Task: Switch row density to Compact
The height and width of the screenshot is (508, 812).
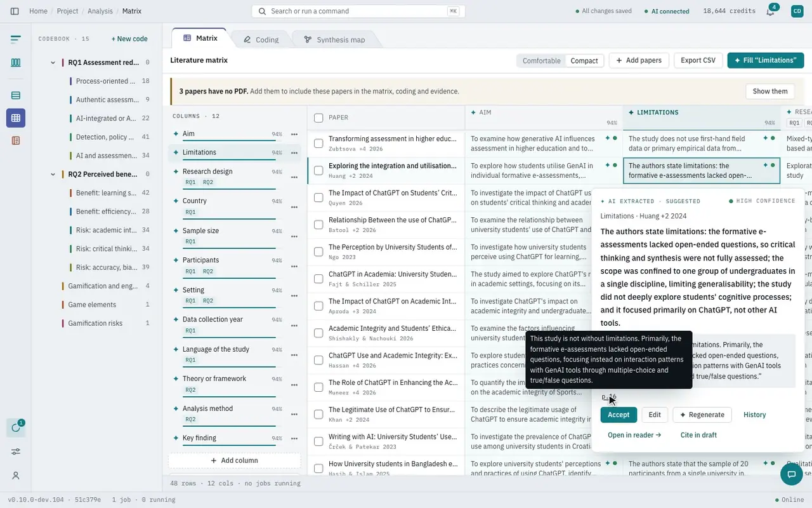Action: pos(584,60)
